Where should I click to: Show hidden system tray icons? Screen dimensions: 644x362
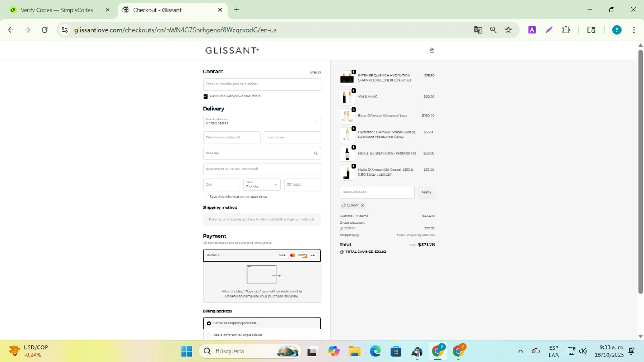pyautogui.click(x=520, y=351)
